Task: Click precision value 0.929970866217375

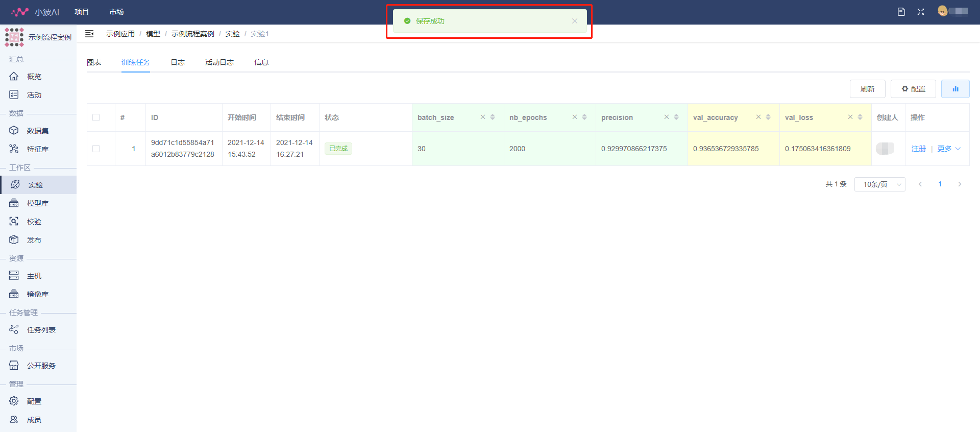Action: 634,149
